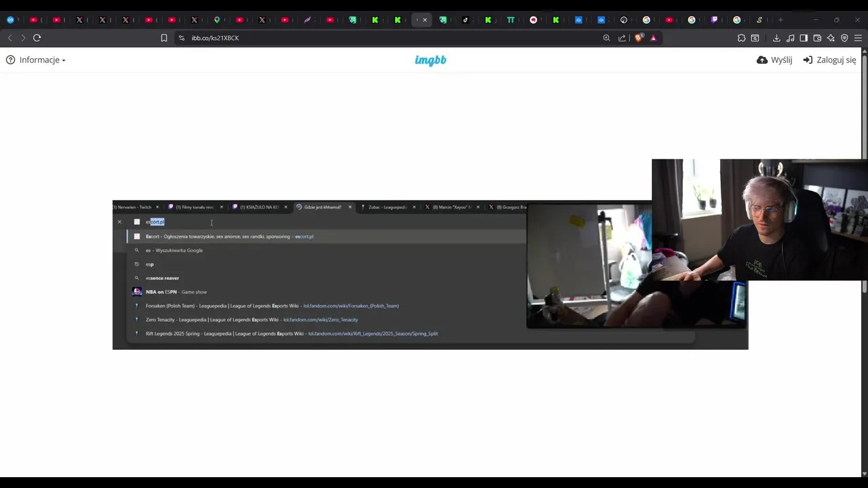868x488 pixels.
Task: Switch to the TikTok tab
Action: (466, 20)
